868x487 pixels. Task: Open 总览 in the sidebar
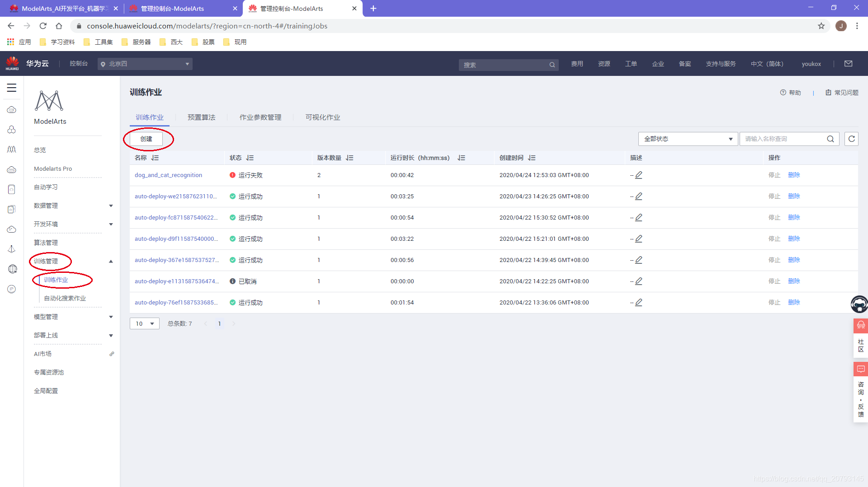(40, 150)
